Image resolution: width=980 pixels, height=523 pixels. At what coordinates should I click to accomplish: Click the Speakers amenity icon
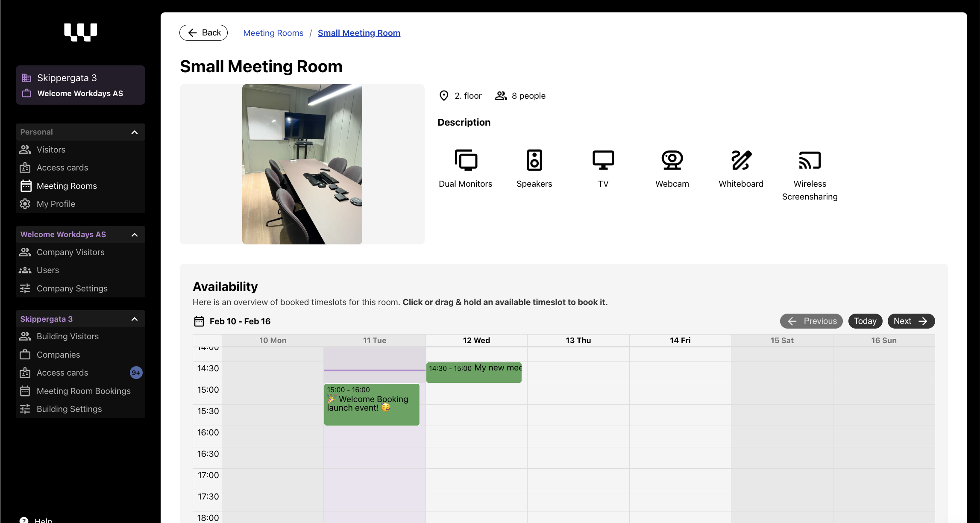coord(534,160)
